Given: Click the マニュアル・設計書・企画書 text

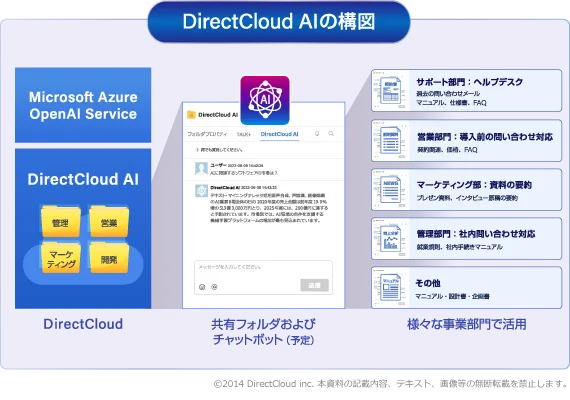Looking at the screenshot, I should pos(452,296).
